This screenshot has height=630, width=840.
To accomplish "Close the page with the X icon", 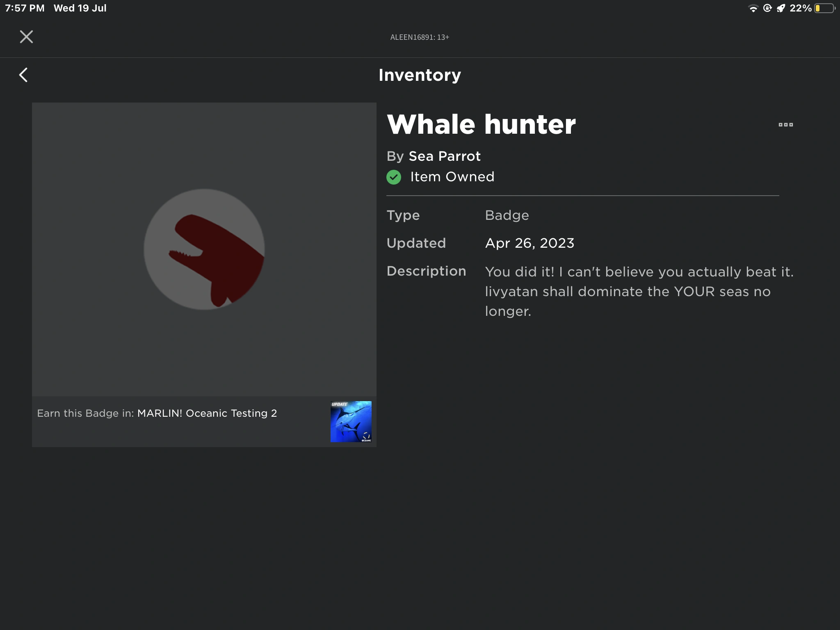I will (26, 37).
